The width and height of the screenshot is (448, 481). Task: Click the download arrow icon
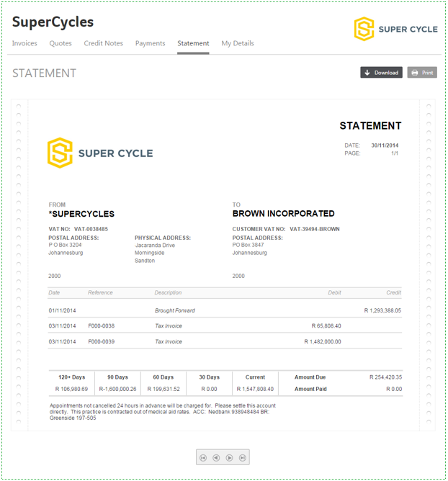pyautogui.click(x=367, y=73)
